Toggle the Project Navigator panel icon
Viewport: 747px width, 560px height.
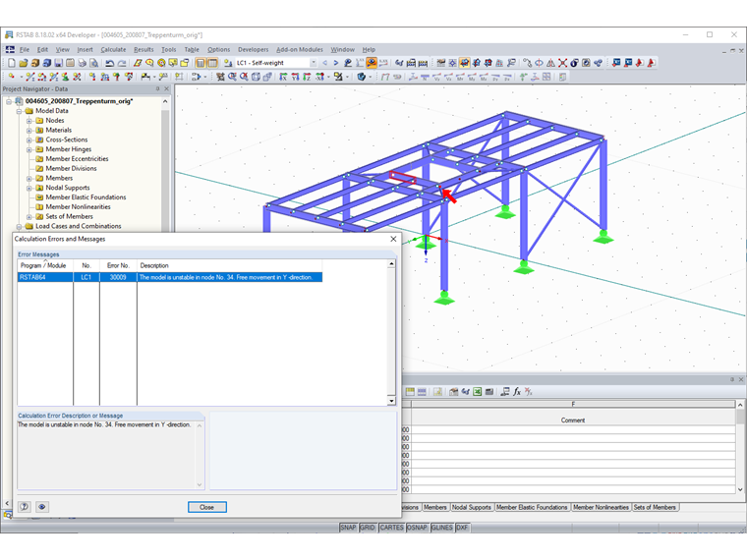(x=201, y=63)
